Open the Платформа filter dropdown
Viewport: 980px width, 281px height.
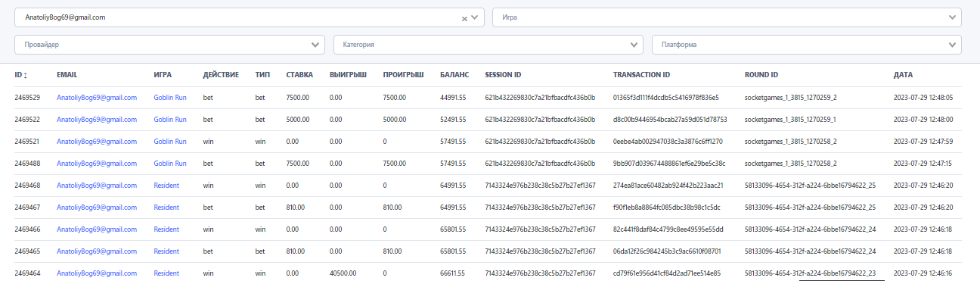807,45
